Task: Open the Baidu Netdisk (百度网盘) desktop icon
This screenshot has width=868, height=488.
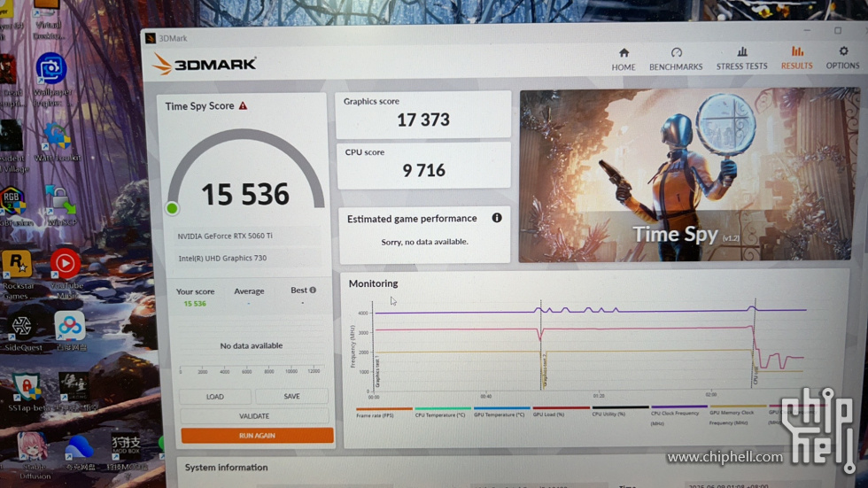Action: pos(70,331)
